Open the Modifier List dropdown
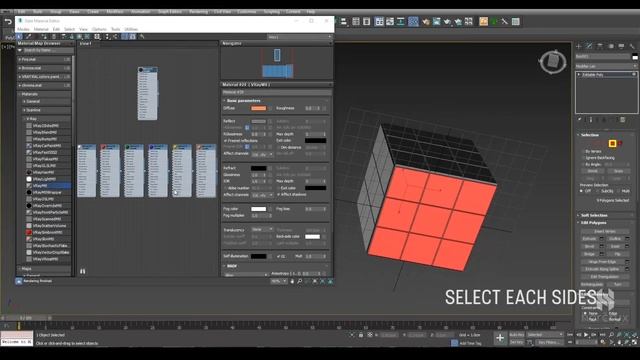Image resolution: width=640 pixels, height=360 pixels. click(606, 66)
